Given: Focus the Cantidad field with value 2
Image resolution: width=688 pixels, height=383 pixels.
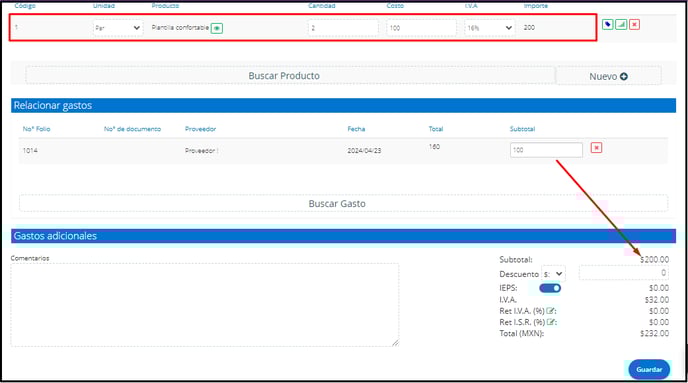Looking at the screenshot, I should [343, 28].
